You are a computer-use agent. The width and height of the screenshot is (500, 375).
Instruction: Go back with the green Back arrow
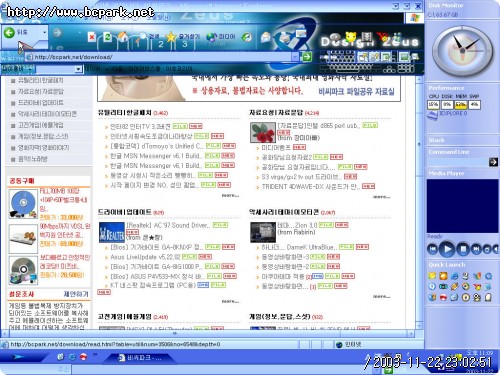[x=9, y=32]
